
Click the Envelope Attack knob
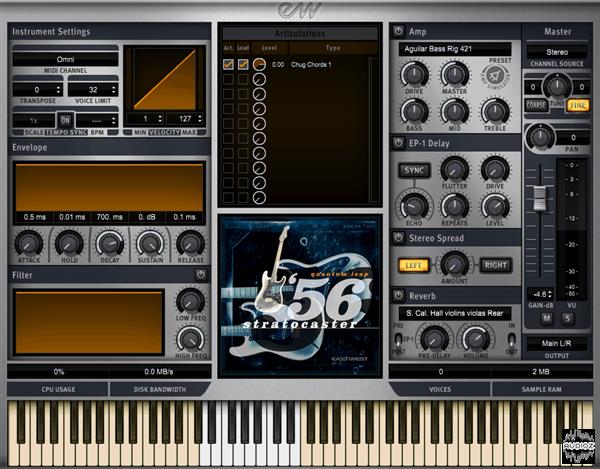(29, 244)
